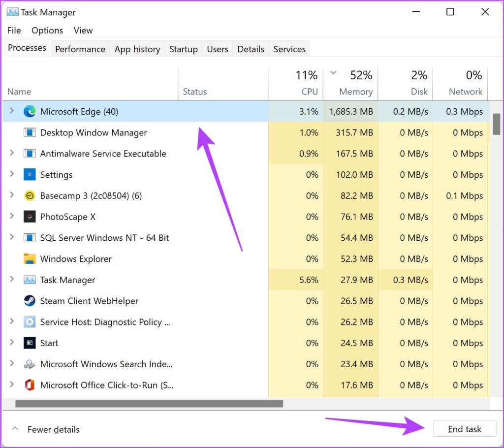Viewport: 504px width, 448px height.
Task: Click the SQL Server Windows NT icon
Action: [x=30, y=238]
